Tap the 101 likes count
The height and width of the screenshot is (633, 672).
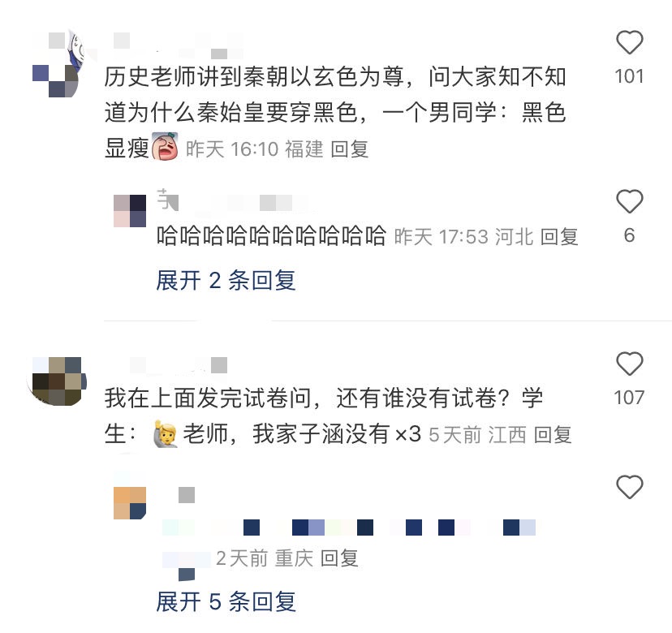click(x=629, y=77)
